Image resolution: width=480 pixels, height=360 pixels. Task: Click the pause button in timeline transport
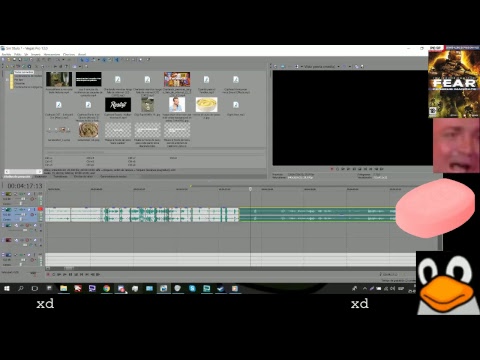[x=70, y=275]
